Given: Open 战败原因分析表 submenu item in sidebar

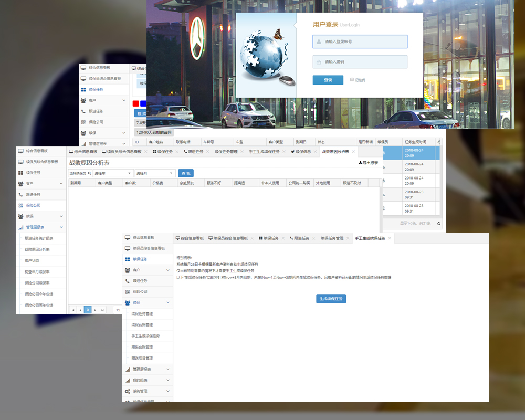Looking at the screenshot, I should [x=37, y=249].
